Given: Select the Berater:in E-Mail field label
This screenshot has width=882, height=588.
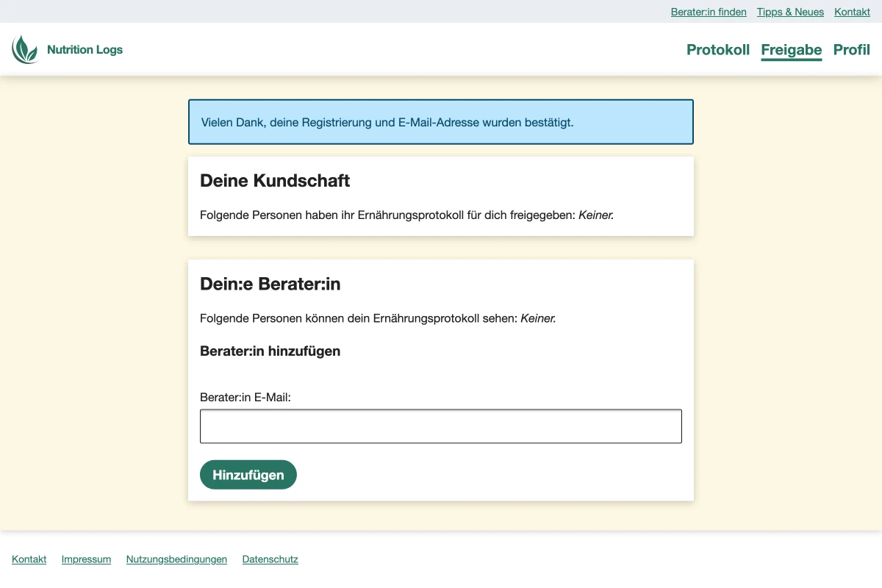Looking at the screenshot, I should tap(245, 397).
